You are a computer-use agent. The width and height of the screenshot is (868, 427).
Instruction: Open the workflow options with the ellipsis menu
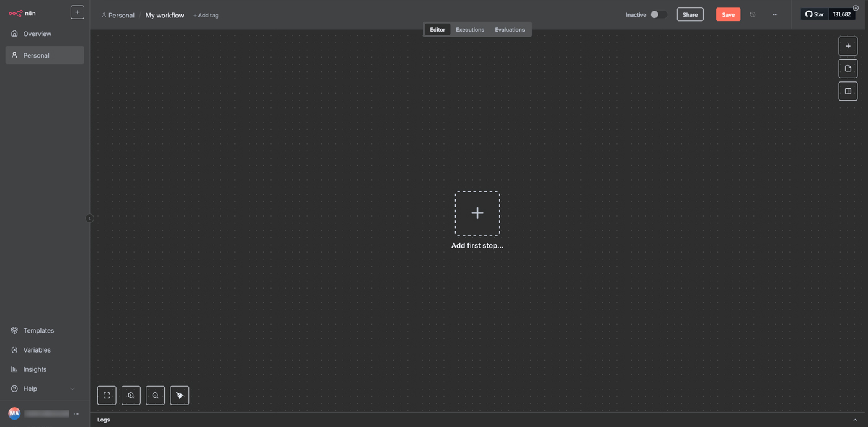click(x=775, y=14)
